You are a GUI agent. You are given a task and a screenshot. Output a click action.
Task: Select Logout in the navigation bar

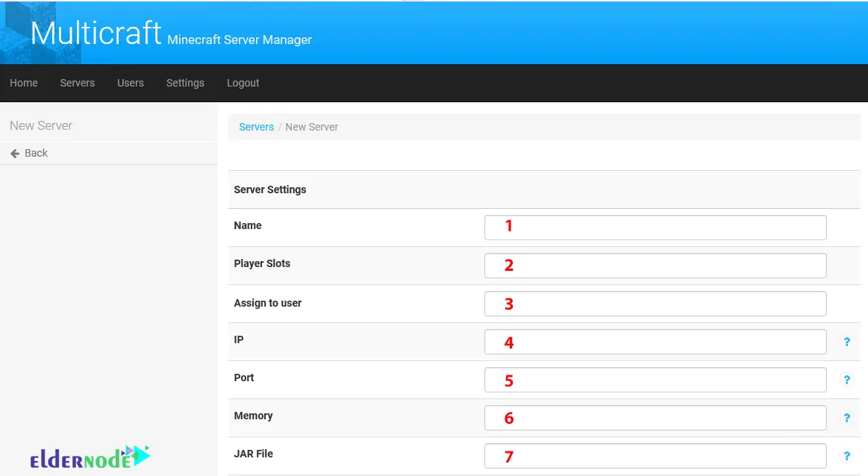click(243, 83)
